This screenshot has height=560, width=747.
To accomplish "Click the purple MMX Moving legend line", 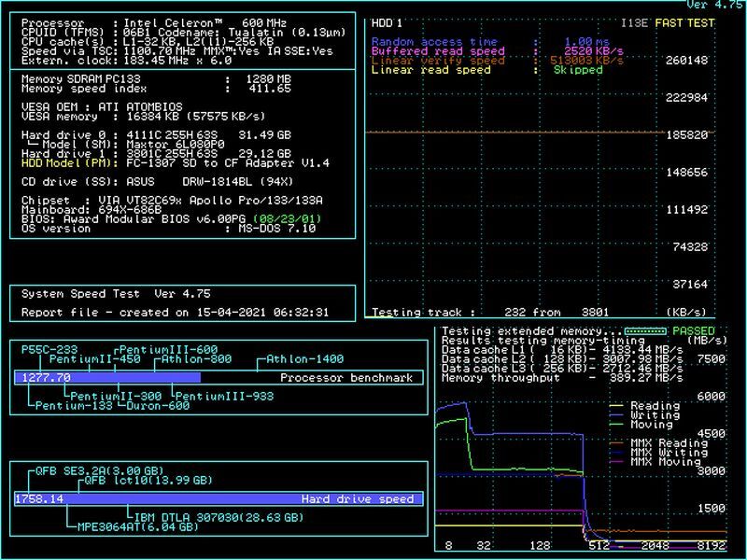I will point(616,461).
